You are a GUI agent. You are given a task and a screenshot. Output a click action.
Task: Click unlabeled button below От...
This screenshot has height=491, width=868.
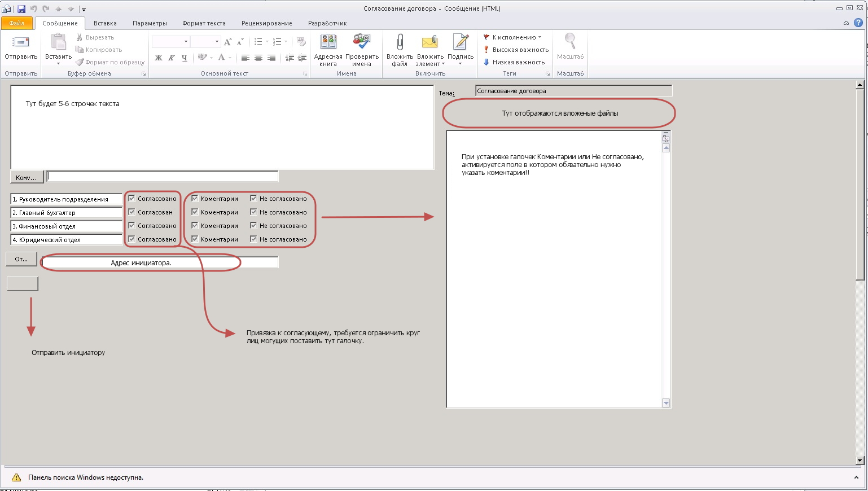(23, 284)
